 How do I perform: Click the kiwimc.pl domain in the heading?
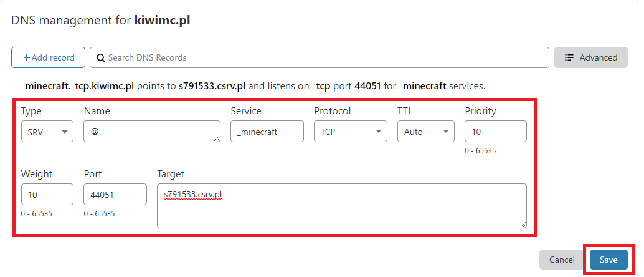(x=162, y=20)
